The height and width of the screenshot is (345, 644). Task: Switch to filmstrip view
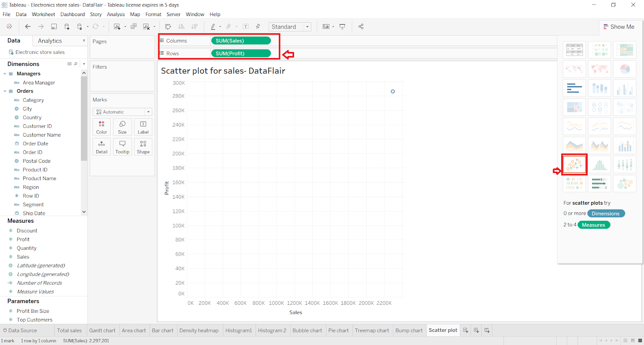[x=633, y=341]
